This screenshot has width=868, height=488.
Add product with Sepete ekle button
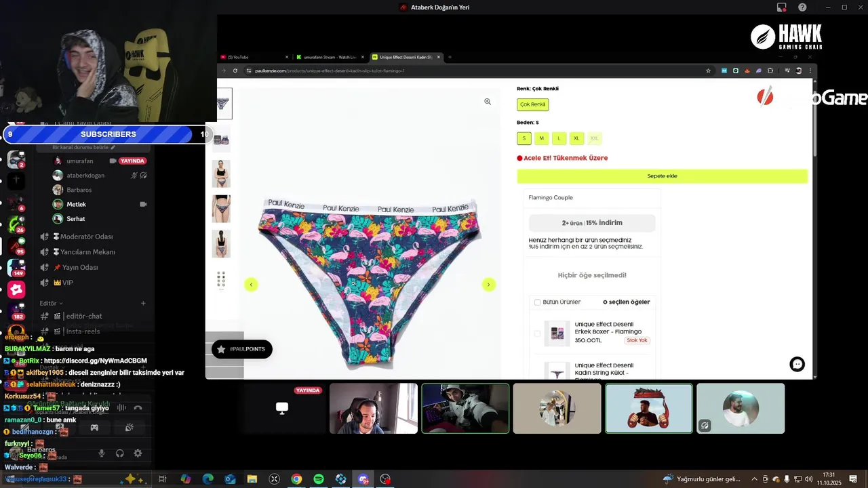tap(663, 176)
